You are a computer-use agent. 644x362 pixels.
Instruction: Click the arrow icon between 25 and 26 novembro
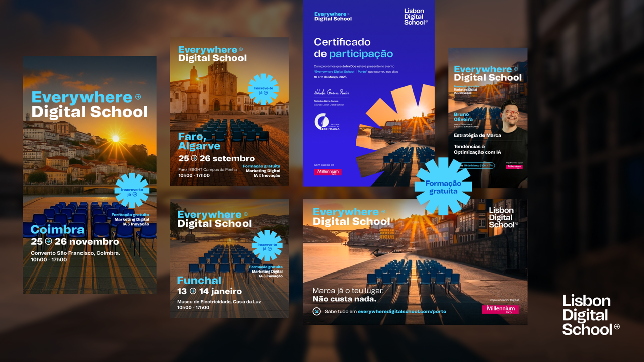pos(48,242)
